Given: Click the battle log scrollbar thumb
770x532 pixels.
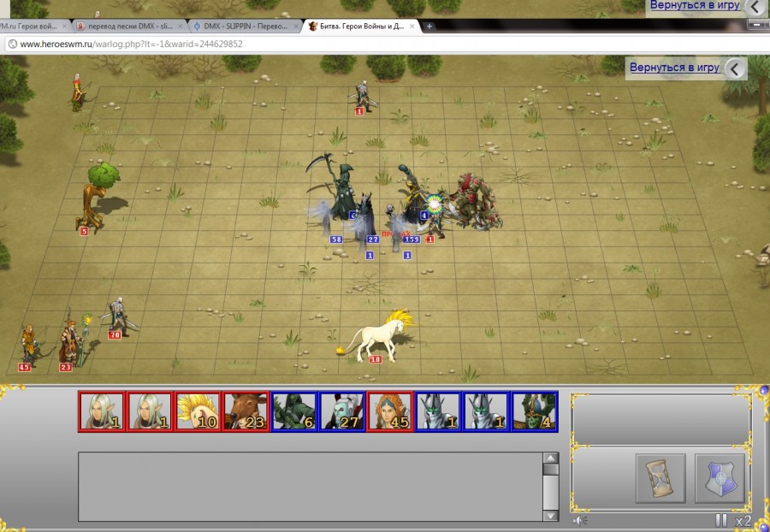Looking at the screenshot, I should click(x=550, y=470).
